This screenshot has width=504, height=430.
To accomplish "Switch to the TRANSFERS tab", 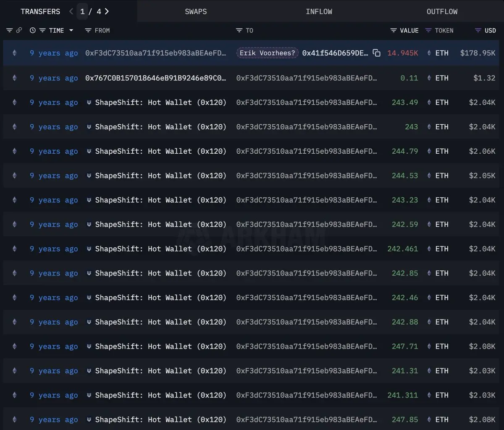I will point(40,11).
